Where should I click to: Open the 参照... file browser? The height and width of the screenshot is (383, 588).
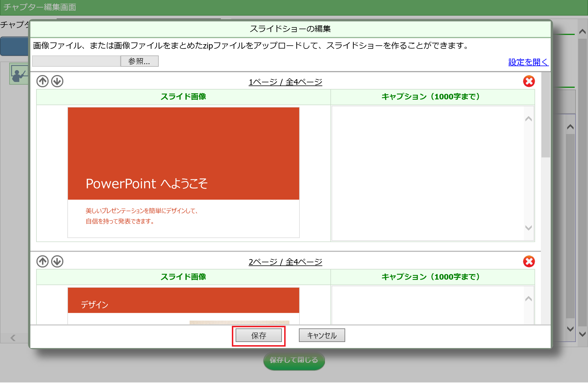coord(139,61)
